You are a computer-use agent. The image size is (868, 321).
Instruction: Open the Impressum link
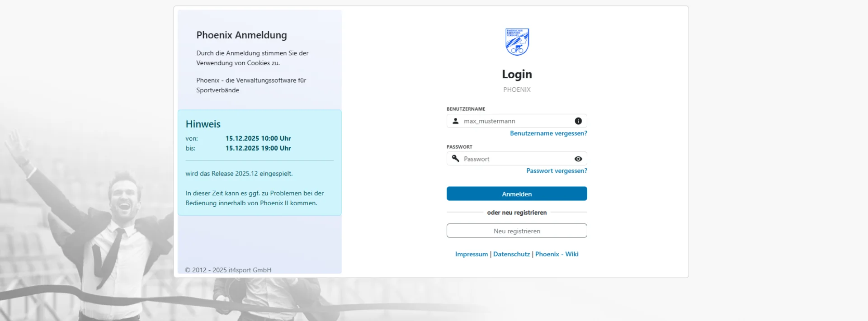(471, 254)
